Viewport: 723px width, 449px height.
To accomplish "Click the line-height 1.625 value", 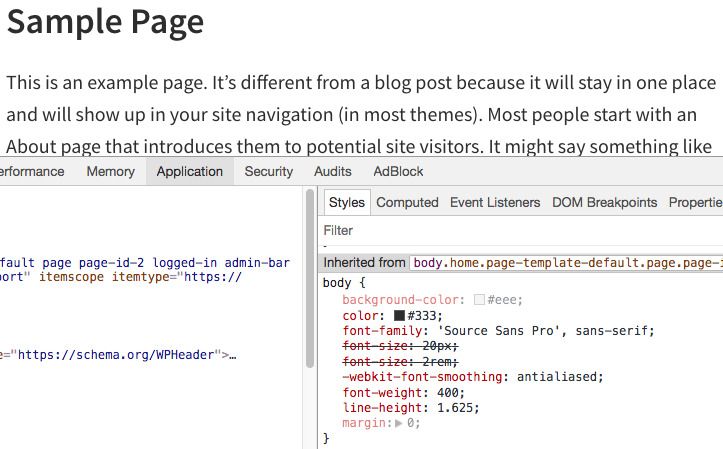I will click(x=455, y=408).
